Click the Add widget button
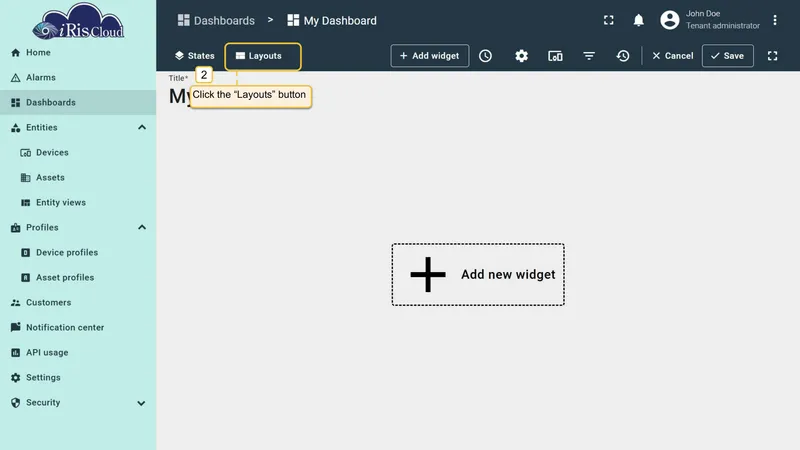Screen dimensions: 800x450 coord(430,56)
